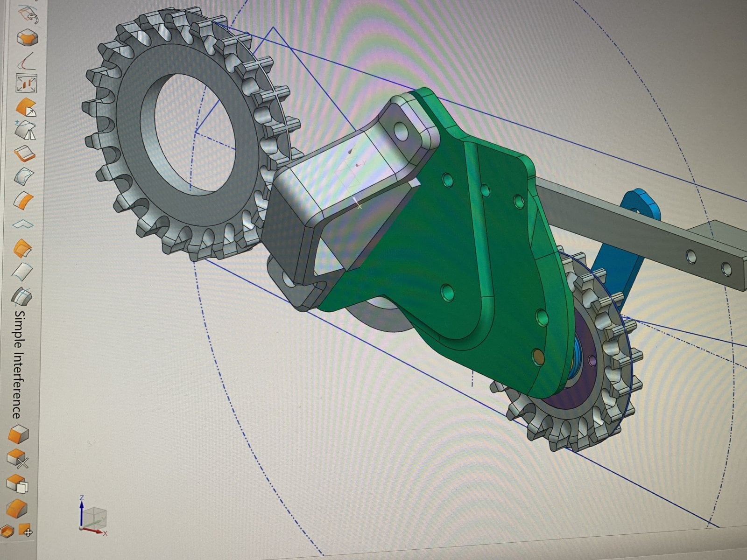747x560 pixels.
Task: Select the orange layered offset surface icon
Action: 22,247
